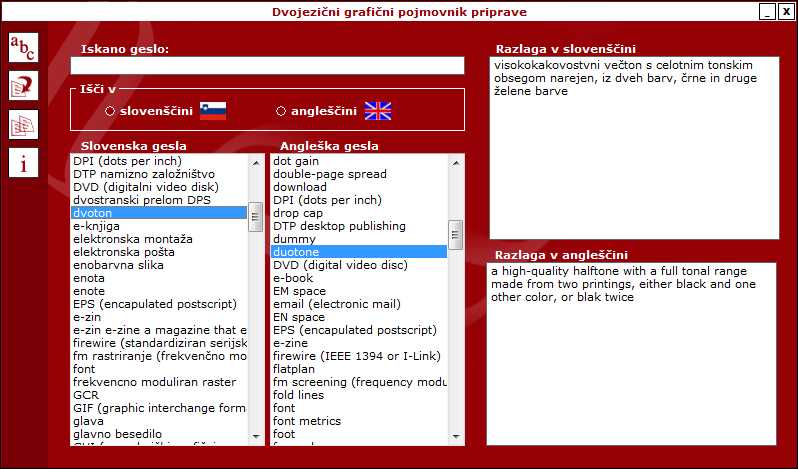This screenshot has width=798, height=469.
Task: Close the dictionary window
Action: (784, 12)
